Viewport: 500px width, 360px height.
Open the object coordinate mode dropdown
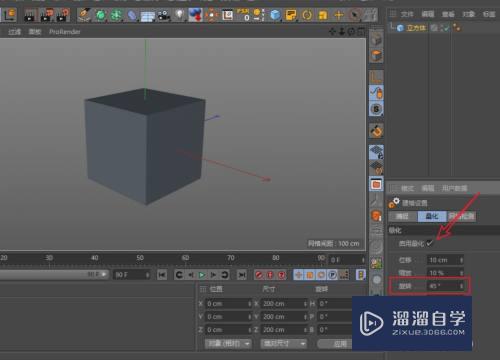(x=228, y=343)
